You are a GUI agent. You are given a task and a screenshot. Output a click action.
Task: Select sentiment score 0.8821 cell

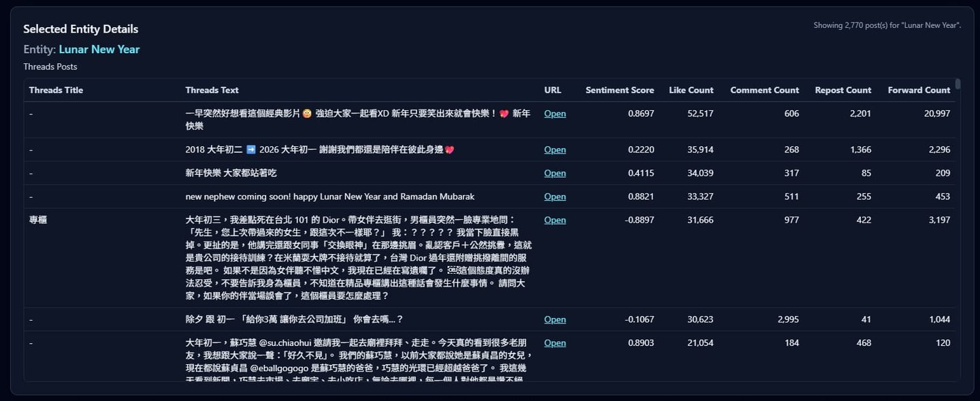tap(641, 197)
